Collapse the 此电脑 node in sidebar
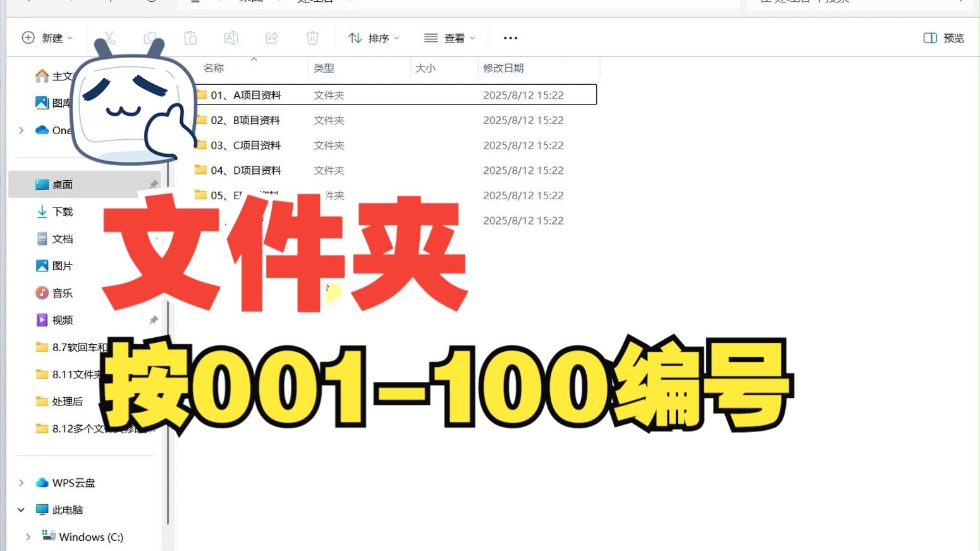The width and height of the screenshot is (980, 551). 21,509
